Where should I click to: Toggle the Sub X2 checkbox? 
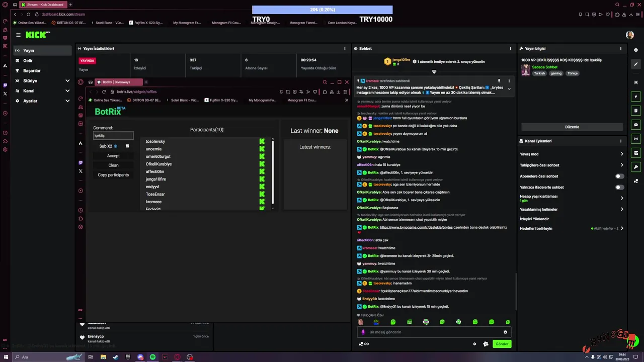(x=127, y=146)
